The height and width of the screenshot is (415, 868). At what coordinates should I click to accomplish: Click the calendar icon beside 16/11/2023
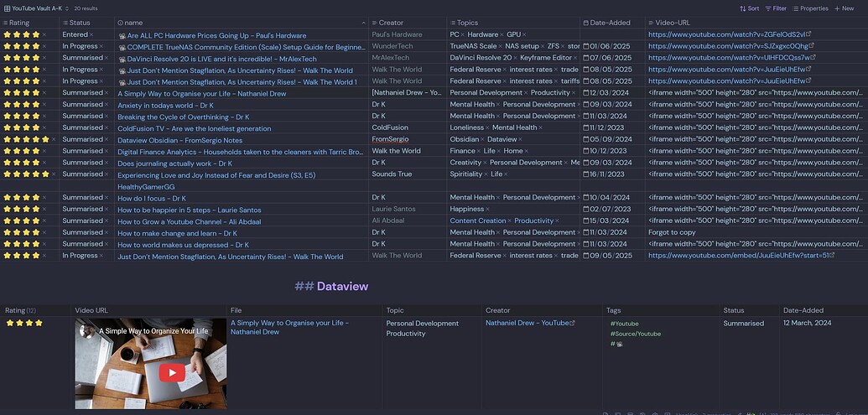click(x=585, y=174)
